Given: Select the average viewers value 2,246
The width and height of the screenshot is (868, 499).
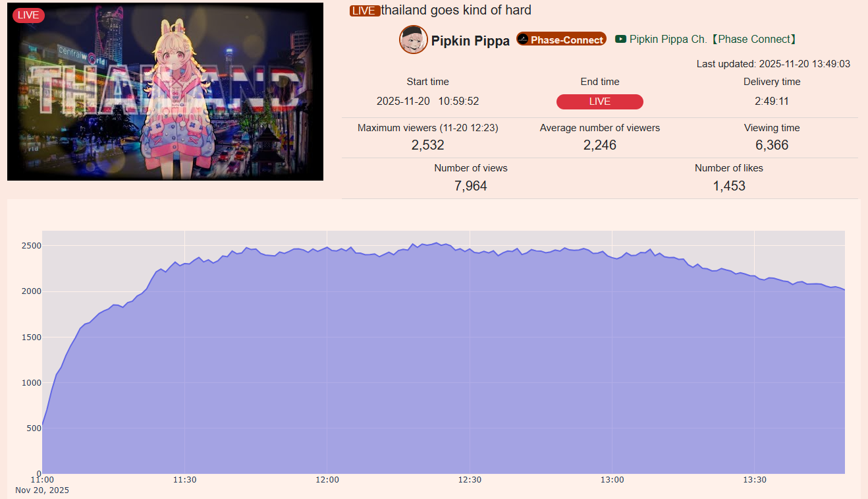Looking at the screenshot, I should coord(600,145).
